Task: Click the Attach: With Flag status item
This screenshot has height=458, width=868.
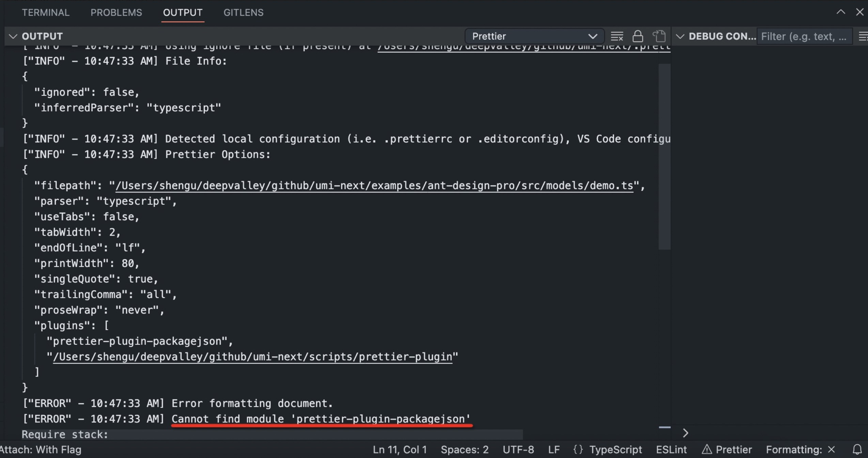Action: tap(41, 450)
